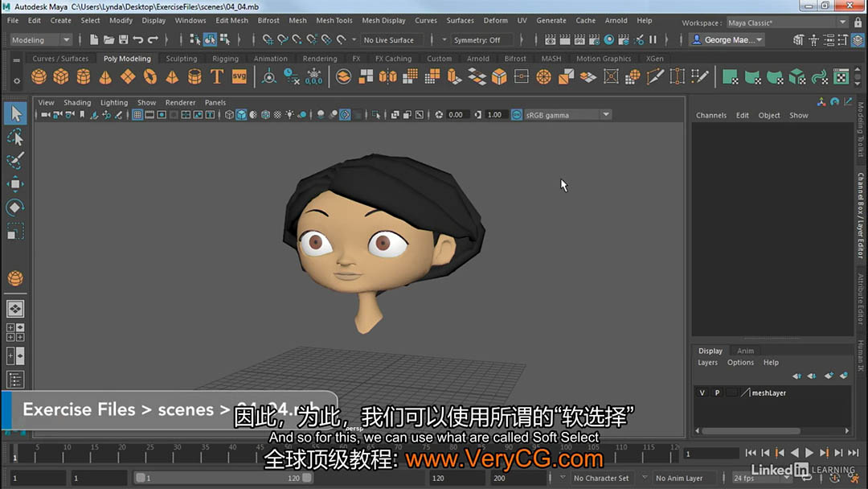868x489 pixels.
Task: Toggle snap to curves
Action: 282,40
